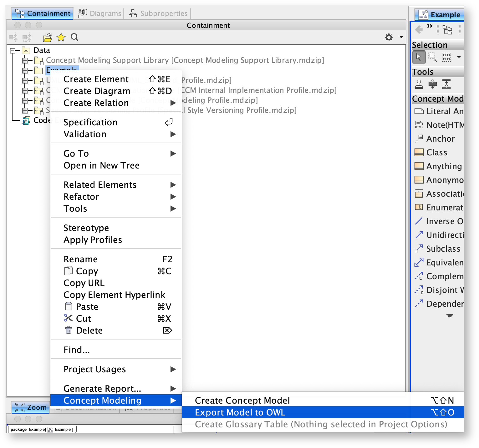Activate the Stamp tool under Tools

[419, 84]
